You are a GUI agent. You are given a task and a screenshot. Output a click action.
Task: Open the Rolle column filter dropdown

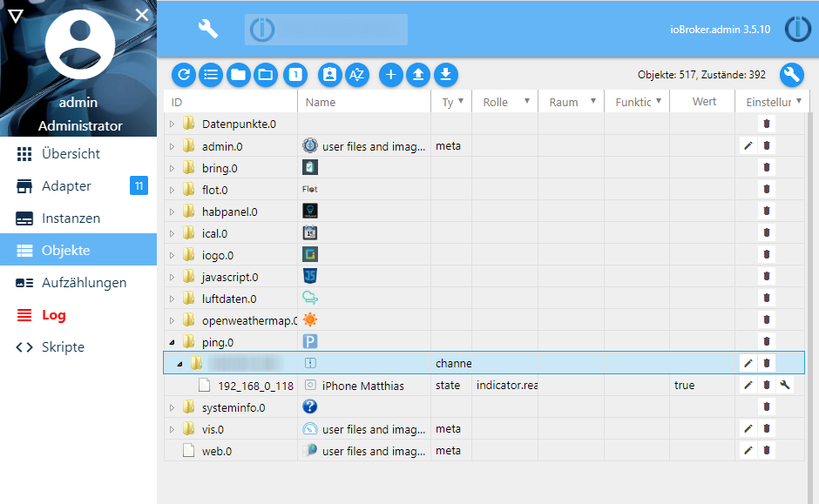coord(527,102)
